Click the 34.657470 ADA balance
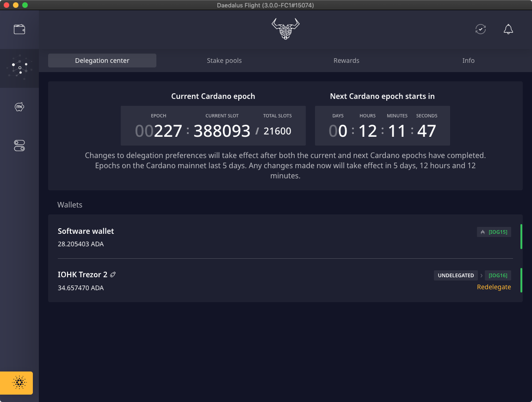Screen dimensions: 532x402 pos(81,288)
